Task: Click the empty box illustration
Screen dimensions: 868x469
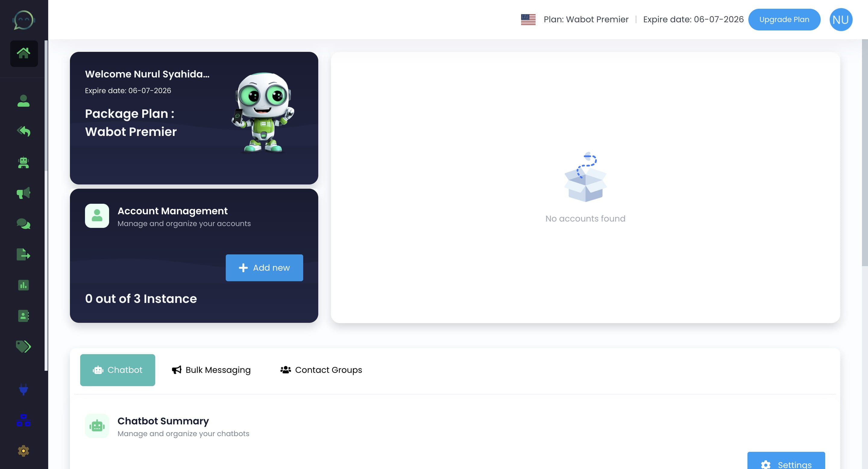Action: [585, 177]
